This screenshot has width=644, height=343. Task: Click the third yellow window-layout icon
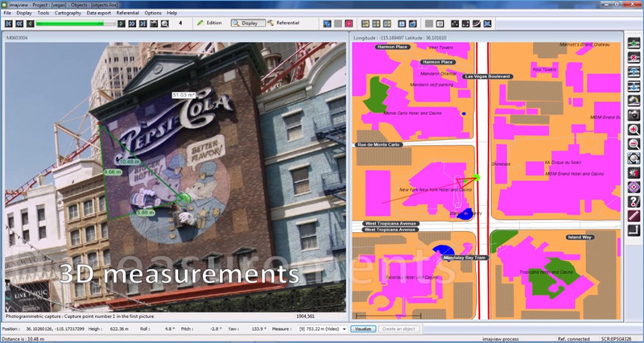387,23
